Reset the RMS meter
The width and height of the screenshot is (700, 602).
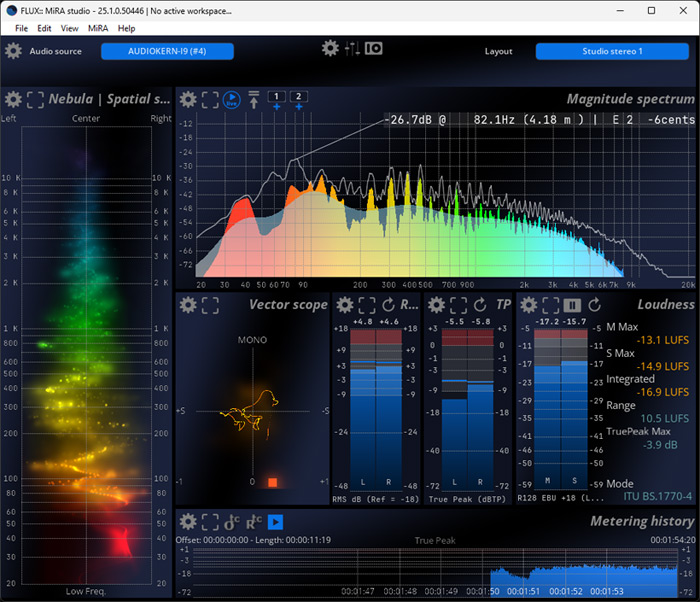(388, 305)
